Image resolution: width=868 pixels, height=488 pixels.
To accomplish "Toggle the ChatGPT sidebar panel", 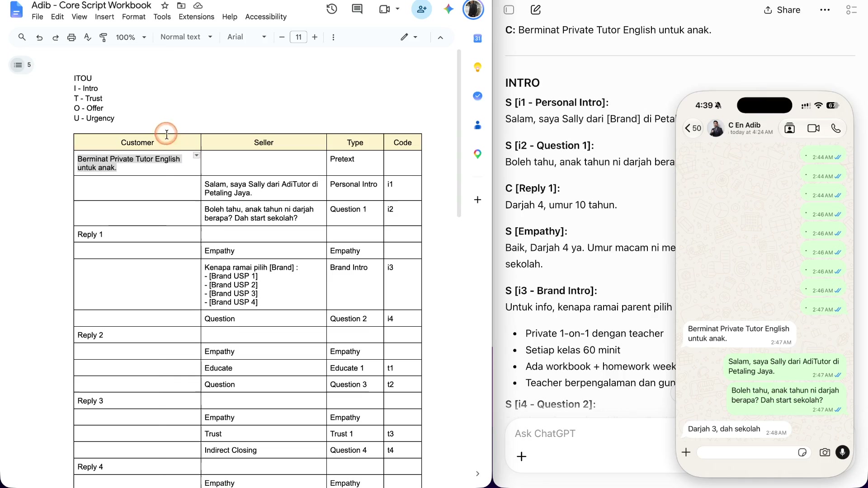I will [509, 10].
